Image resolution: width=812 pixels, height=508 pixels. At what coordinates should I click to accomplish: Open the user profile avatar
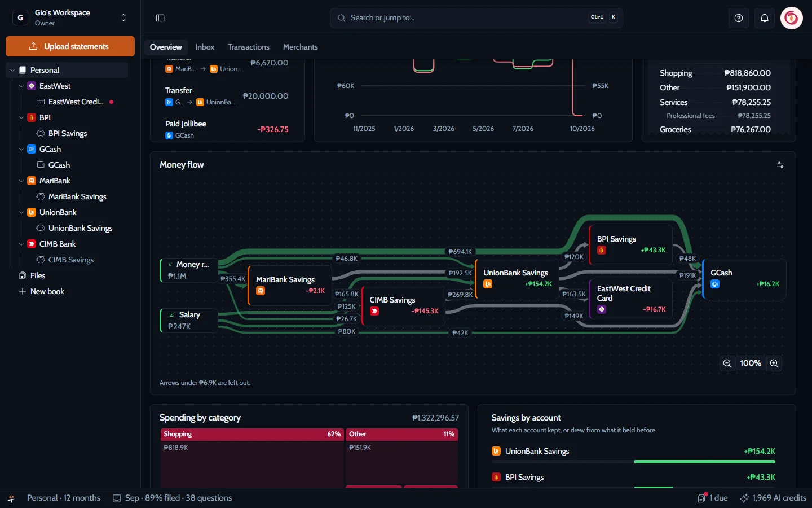tap(792, 18)
